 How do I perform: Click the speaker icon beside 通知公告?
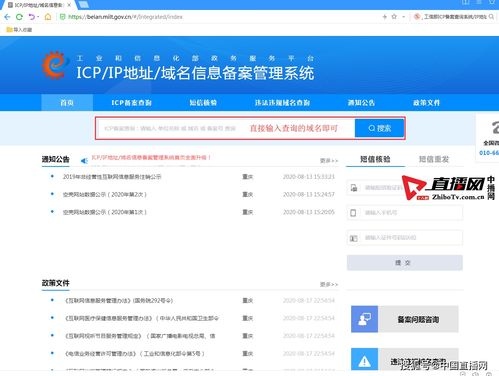pyautogui.click(x=84, y=161)
